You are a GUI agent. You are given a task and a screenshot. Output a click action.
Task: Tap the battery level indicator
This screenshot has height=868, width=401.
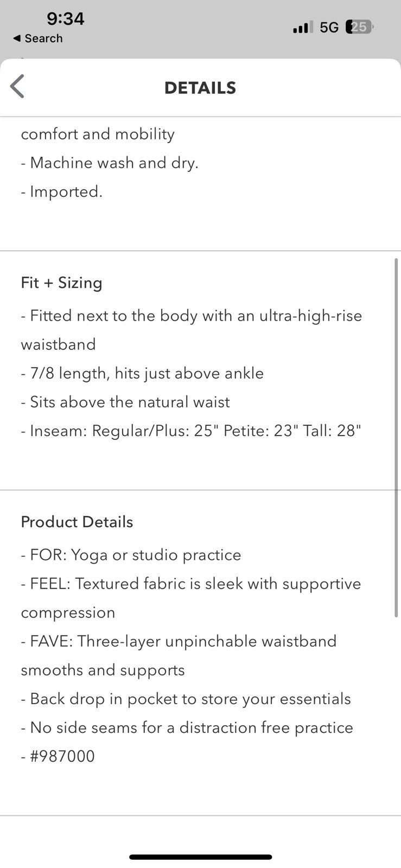359,27
